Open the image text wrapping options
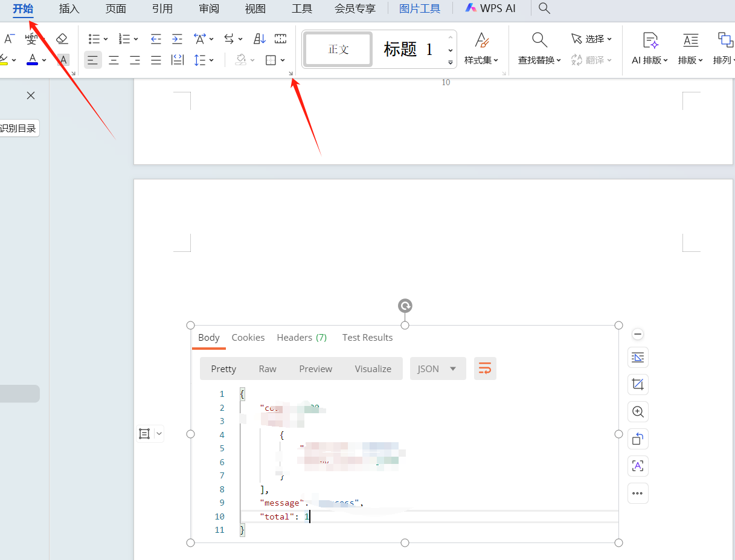The image size is (735, 560). click(x=638, y=358)
